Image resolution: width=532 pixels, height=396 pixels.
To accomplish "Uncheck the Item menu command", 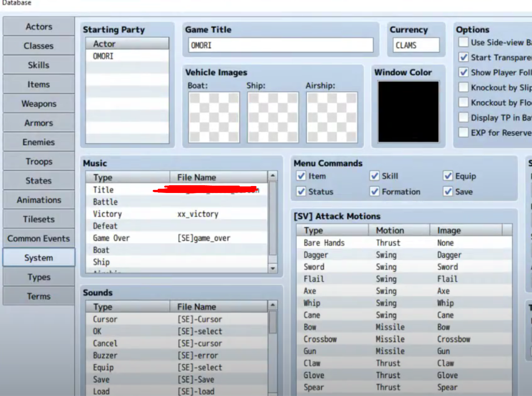I will click(x=301, y=176).
